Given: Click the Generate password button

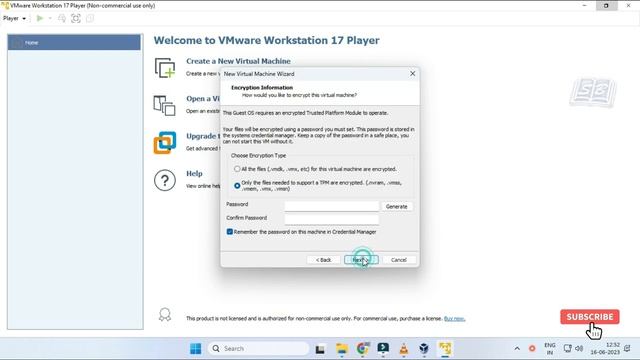Looking at the screenshot, I should pyautogui.click(x=396, y=207).
